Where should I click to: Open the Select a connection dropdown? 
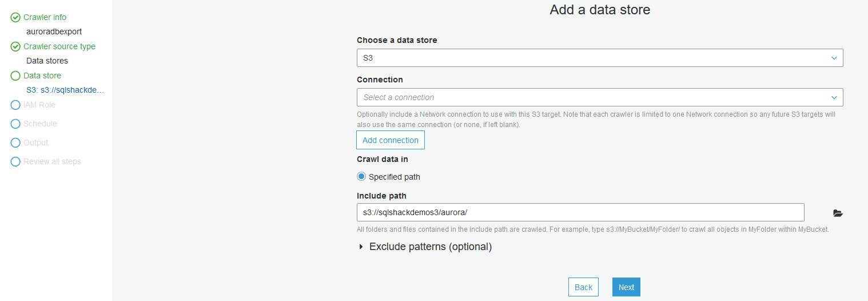tap(599, 97)
